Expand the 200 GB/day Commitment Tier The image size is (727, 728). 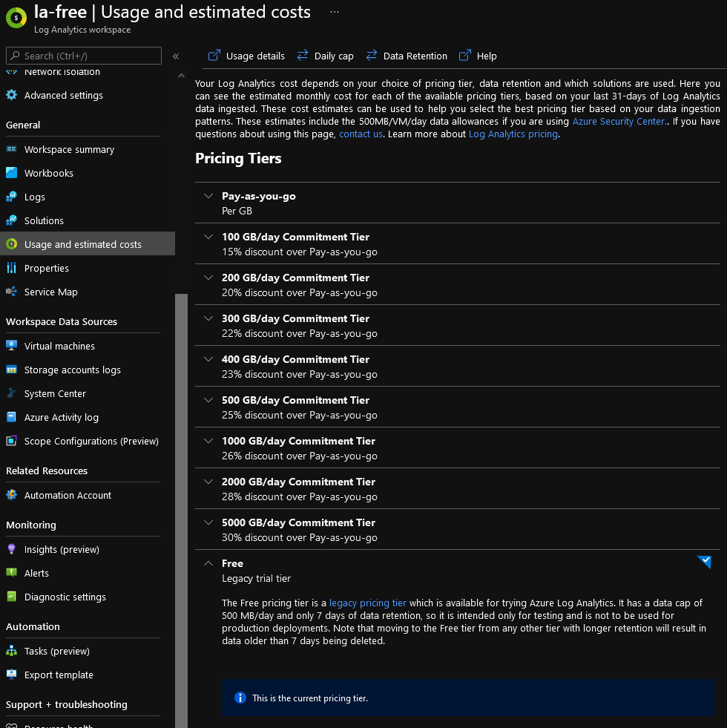point(208,278)
